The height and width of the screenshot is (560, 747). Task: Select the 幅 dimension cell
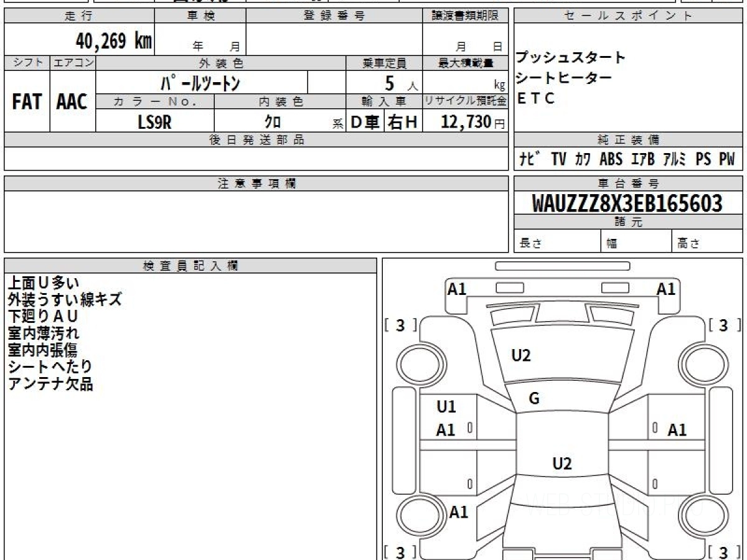pyautogui.click(x=636, y=242)
